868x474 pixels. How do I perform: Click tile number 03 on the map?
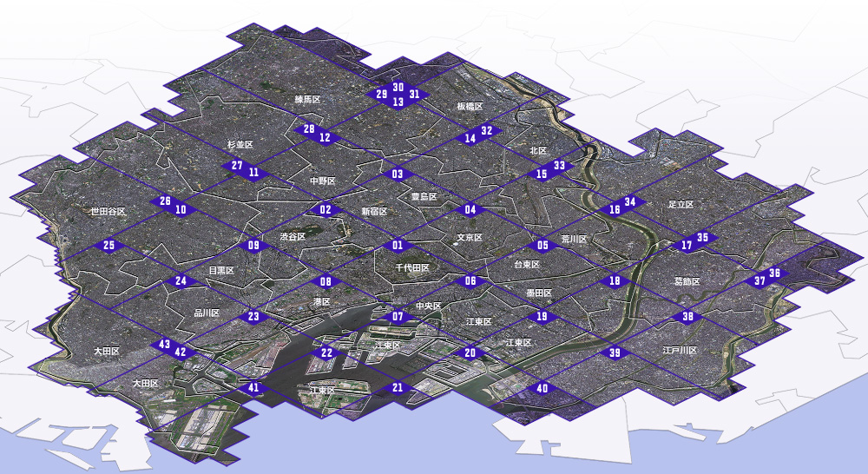[x=398, y=174]
